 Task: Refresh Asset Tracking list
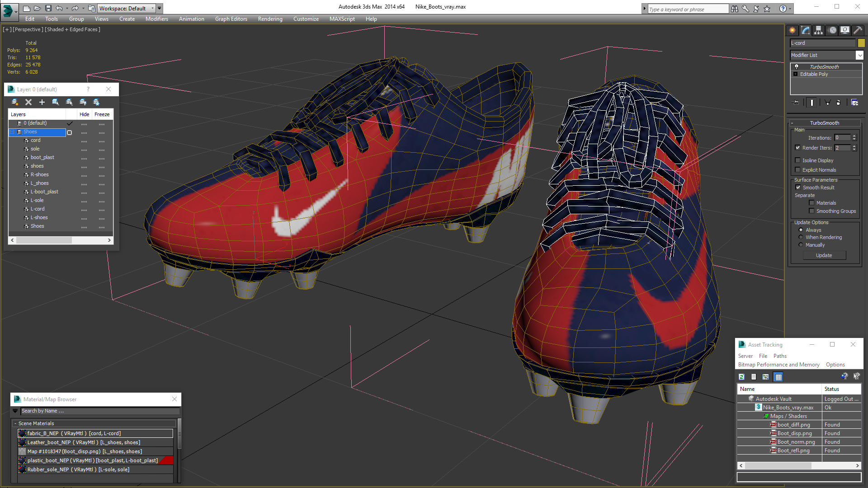coord(741,377)
